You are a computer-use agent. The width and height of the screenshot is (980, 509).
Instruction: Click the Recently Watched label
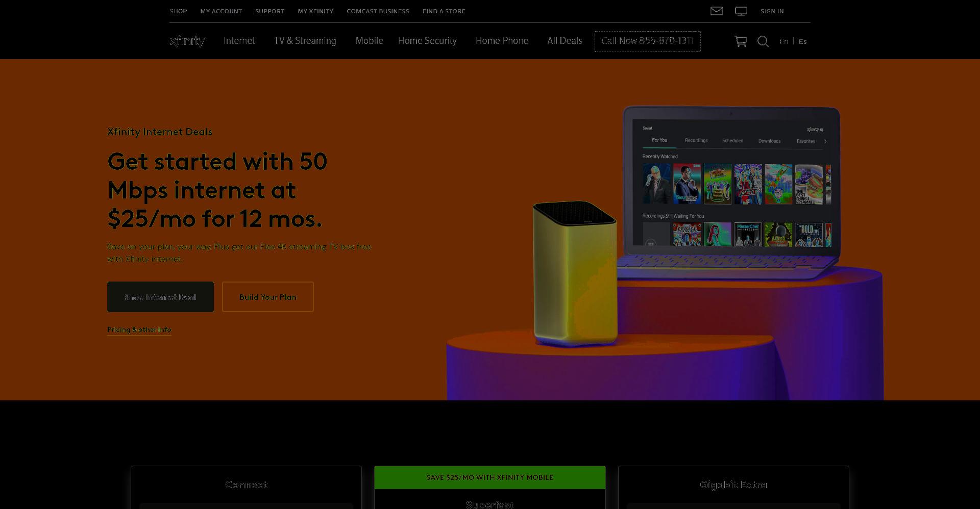(x=660, y=157)
